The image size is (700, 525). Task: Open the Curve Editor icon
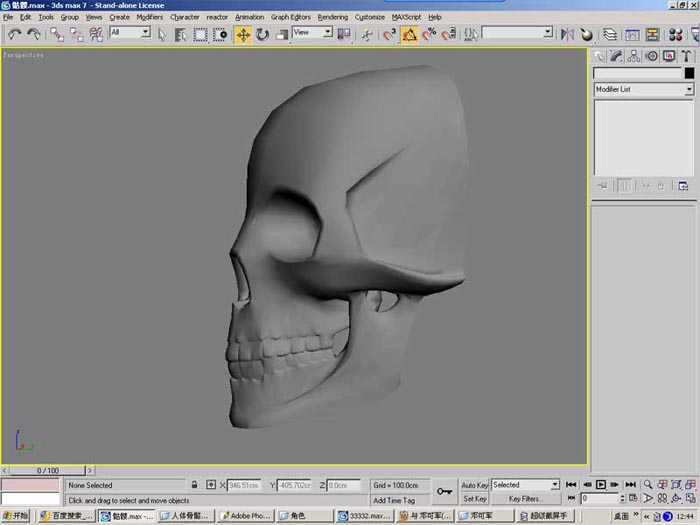(x=632, y=34)
